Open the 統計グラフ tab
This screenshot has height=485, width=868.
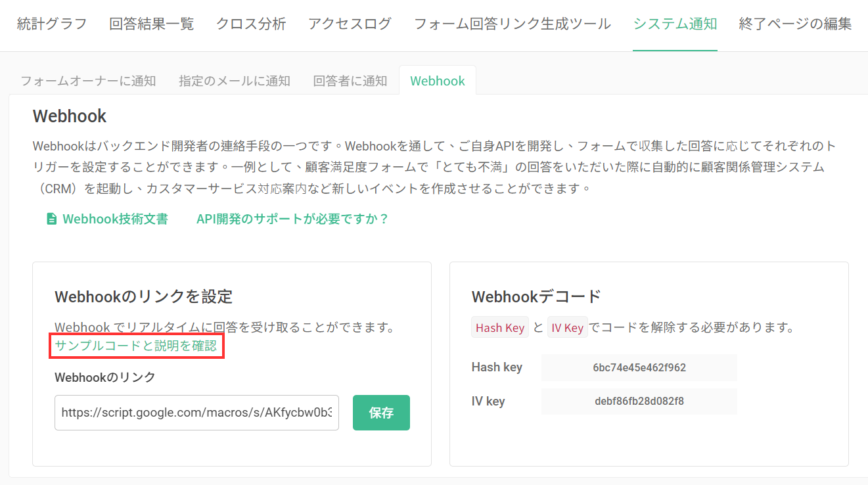coord(51,24)
